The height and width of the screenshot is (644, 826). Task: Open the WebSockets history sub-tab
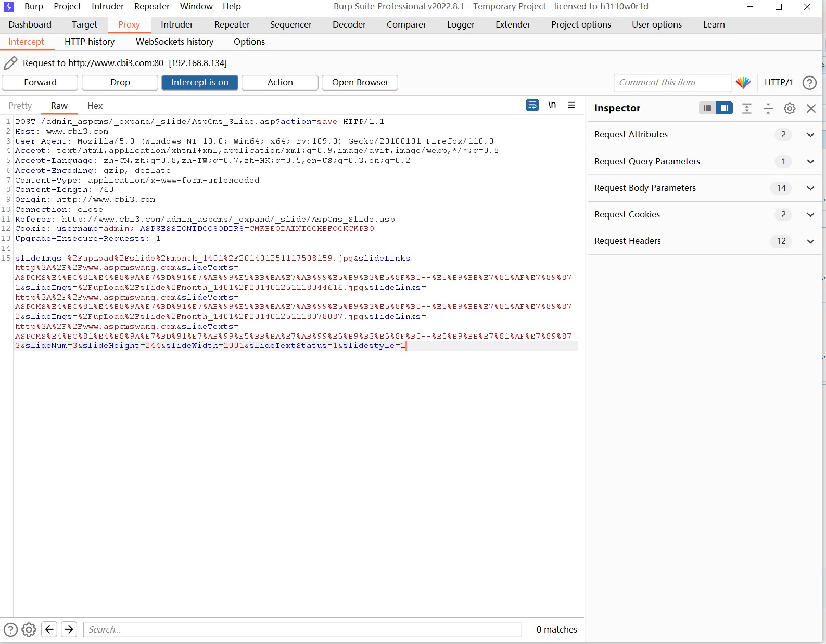click(x=175, y=42)
